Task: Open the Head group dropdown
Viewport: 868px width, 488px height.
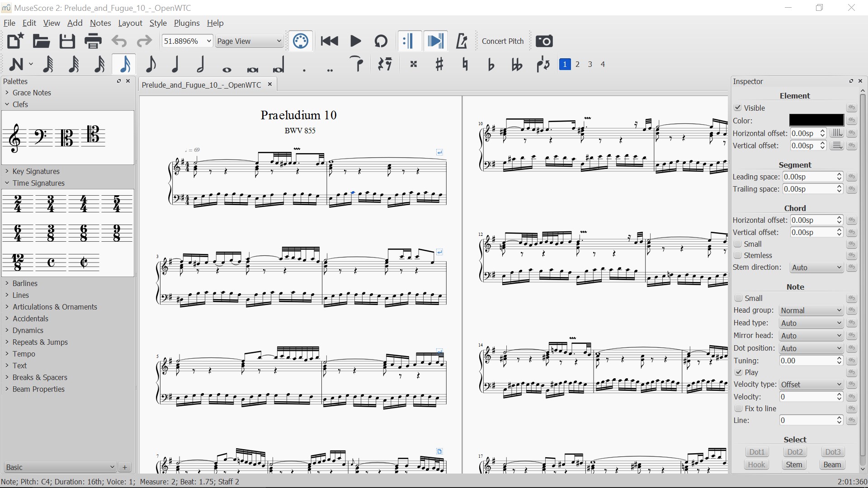Action: (x=810, y=310)
